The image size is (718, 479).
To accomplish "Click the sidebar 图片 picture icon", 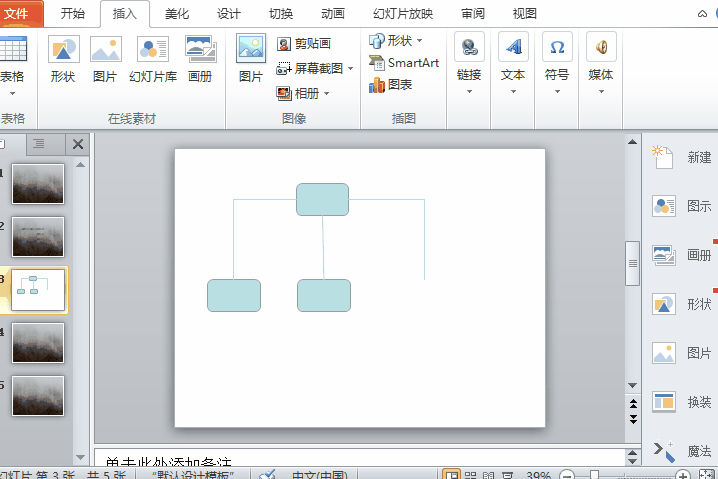I will coord(664,353).
